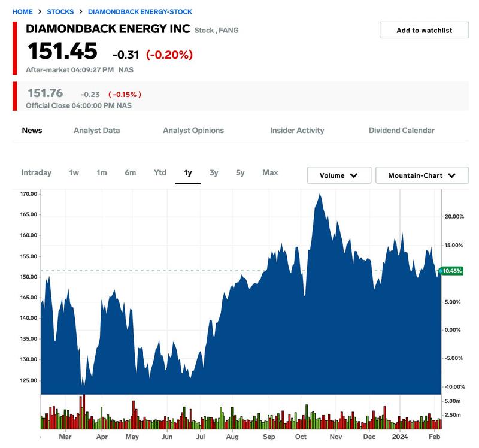Expand the Mountain-Chart type dropdown
The height and width of the screenshot is (448, 479).
click(422, 175)
